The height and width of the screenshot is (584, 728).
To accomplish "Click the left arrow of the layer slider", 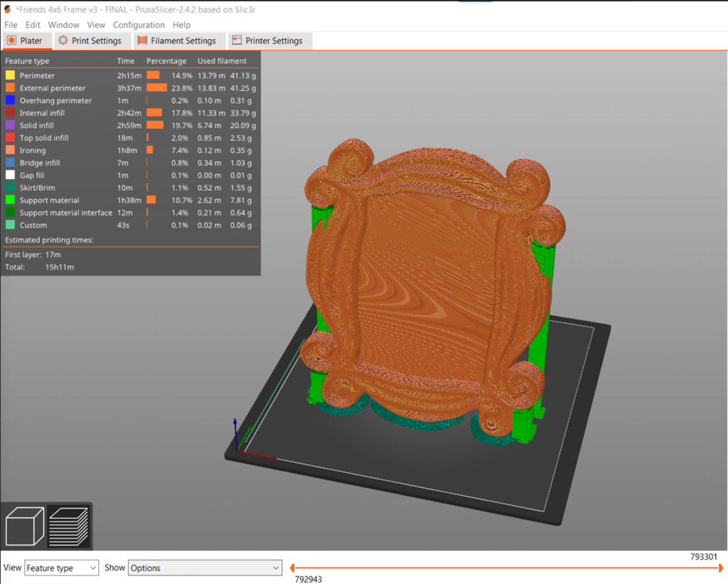I will pyautogui.click(x=291, y=568).
